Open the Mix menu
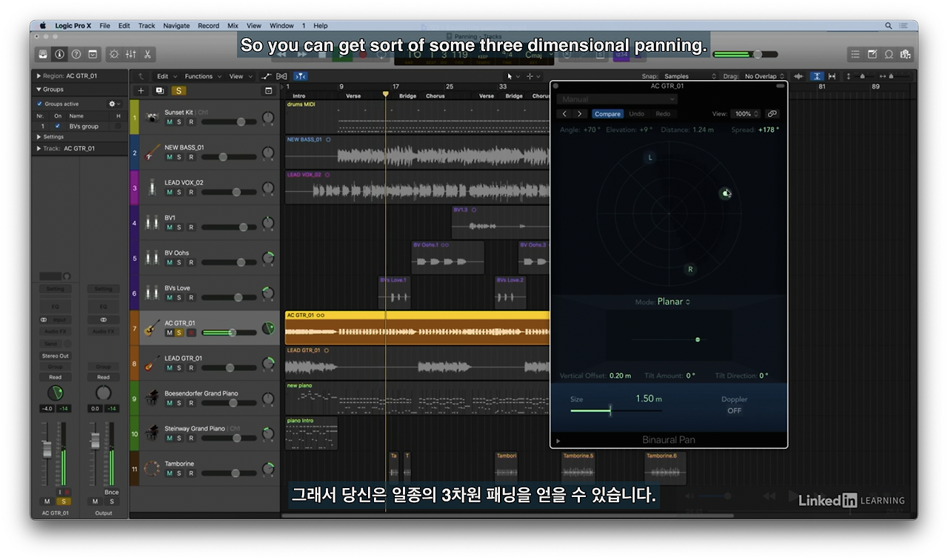 pos(233,25)
